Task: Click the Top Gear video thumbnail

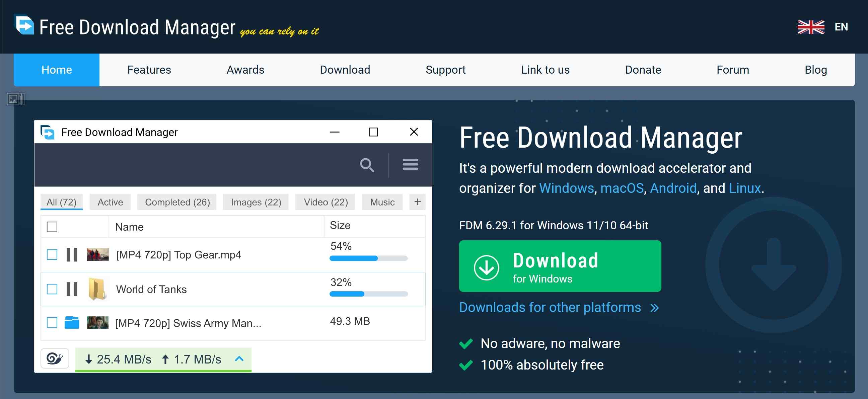Action: coord(98,255)
